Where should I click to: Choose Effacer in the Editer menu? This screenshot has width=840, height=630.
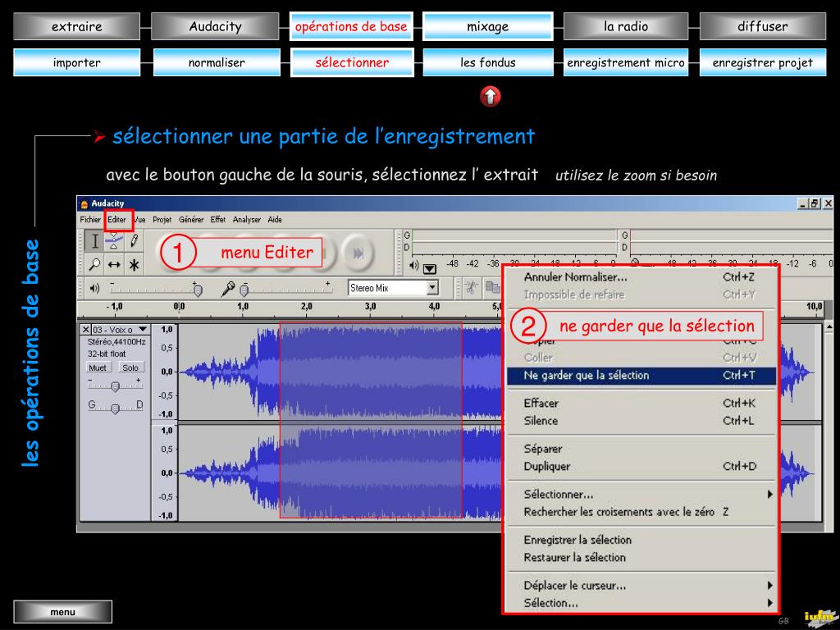[x=641, y=403]
